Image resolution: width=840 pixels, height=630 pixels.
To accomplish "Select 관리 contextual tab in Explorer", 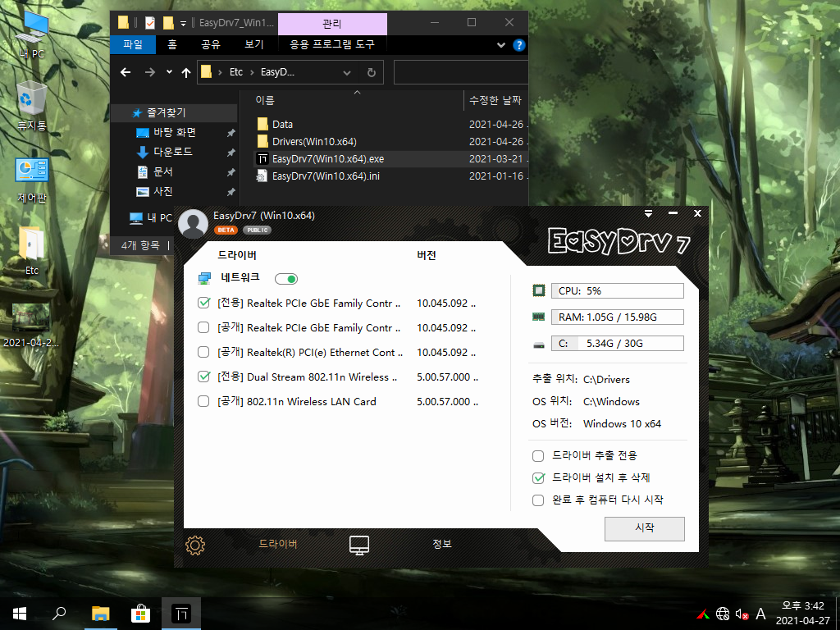I will coord(332,24).
